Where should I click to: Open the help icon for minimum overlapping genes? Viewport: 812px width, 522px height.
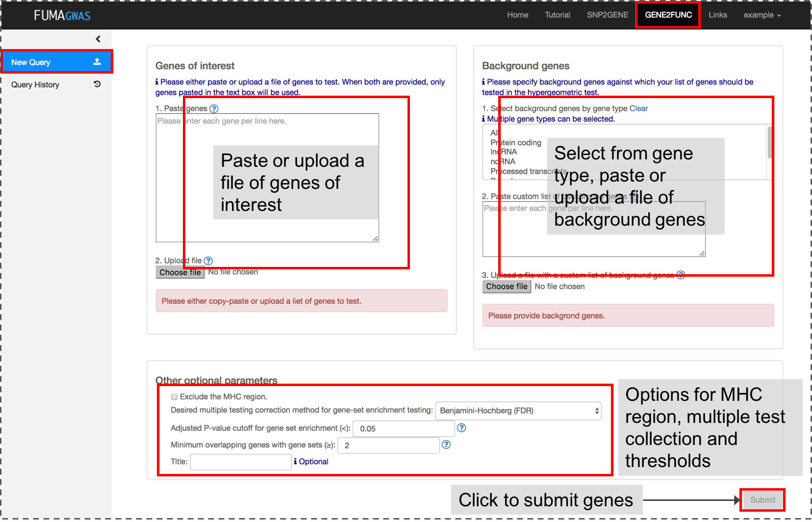(x=446, y=444)
